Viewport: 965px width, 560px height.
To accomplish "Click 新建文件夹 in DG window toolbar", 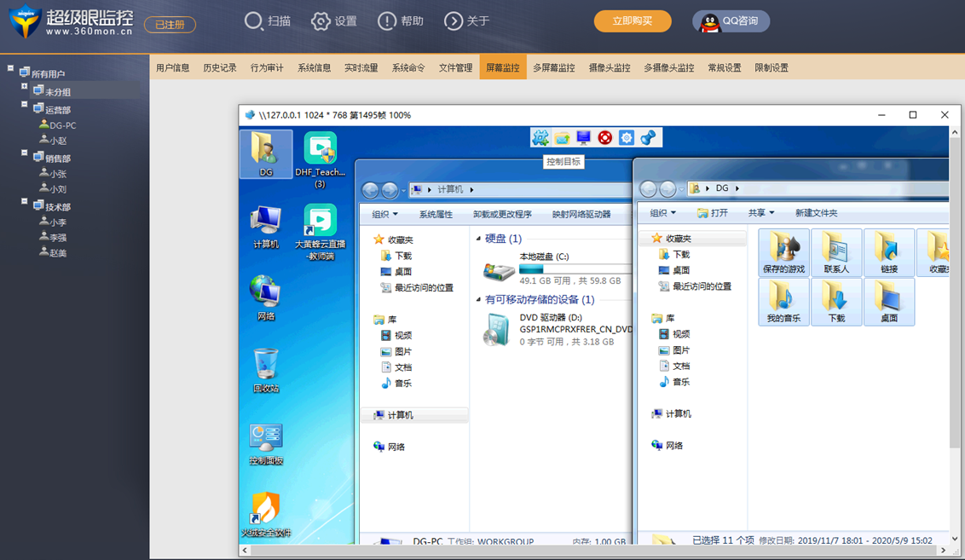I will click(816, 213).
